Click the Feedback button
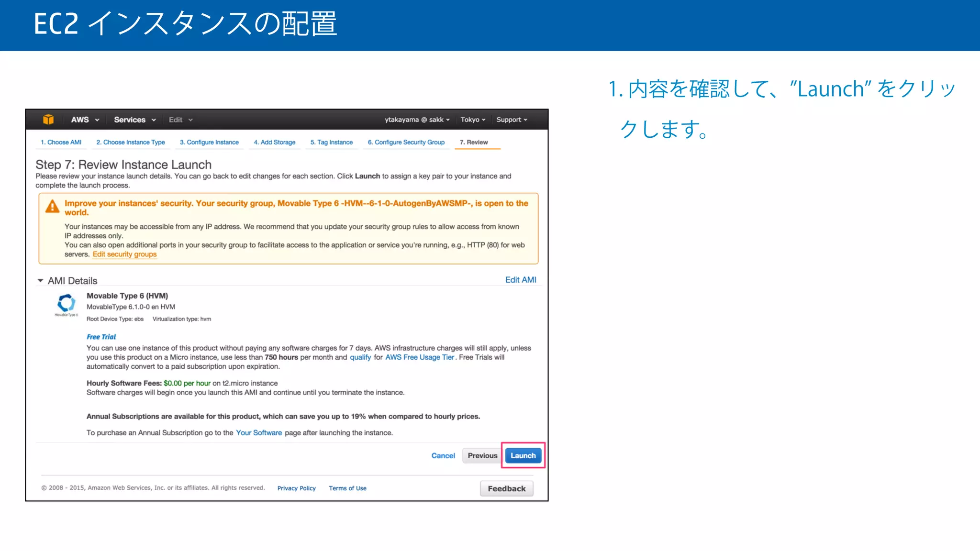This screenshot has width=980, height=551. click(x=507, y=488)
